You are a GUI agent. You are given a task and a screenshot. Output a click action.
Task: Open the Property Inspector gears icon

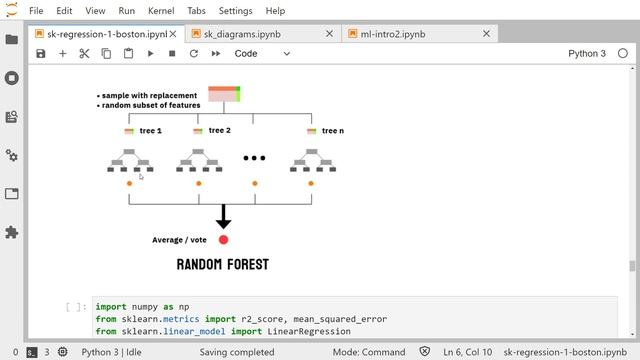(x=12, y=156)
